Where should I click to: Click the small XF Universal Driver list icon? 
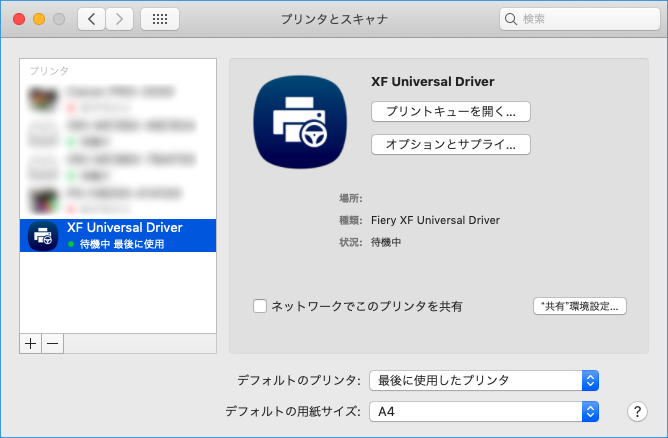pos(43,236)
